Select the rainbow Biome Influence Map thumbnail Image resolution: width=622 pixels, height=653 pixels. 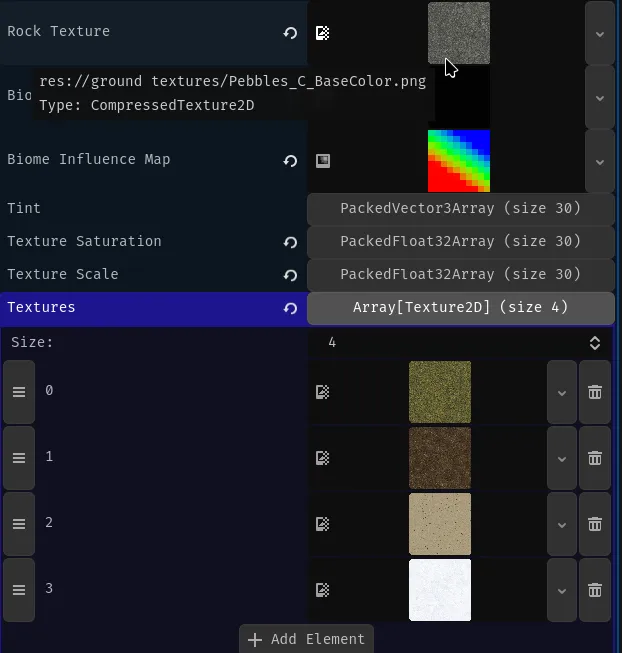click(x=459, y=161)
